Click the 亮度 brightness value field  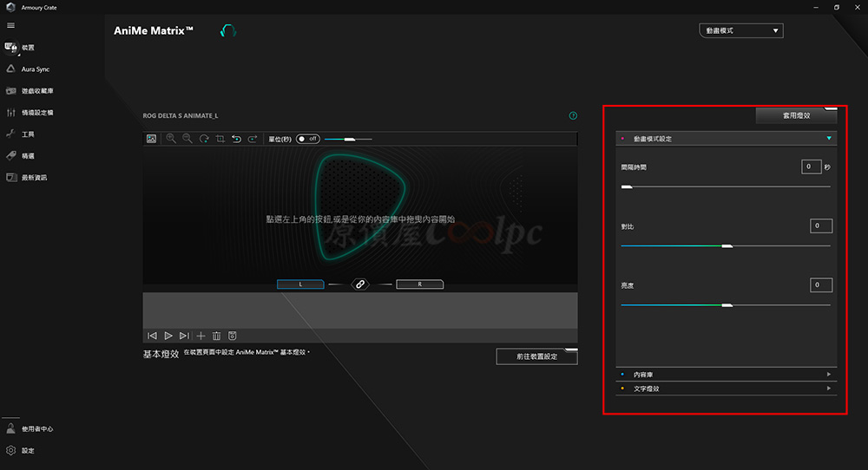pyautogui.click(x=821, y=284)
